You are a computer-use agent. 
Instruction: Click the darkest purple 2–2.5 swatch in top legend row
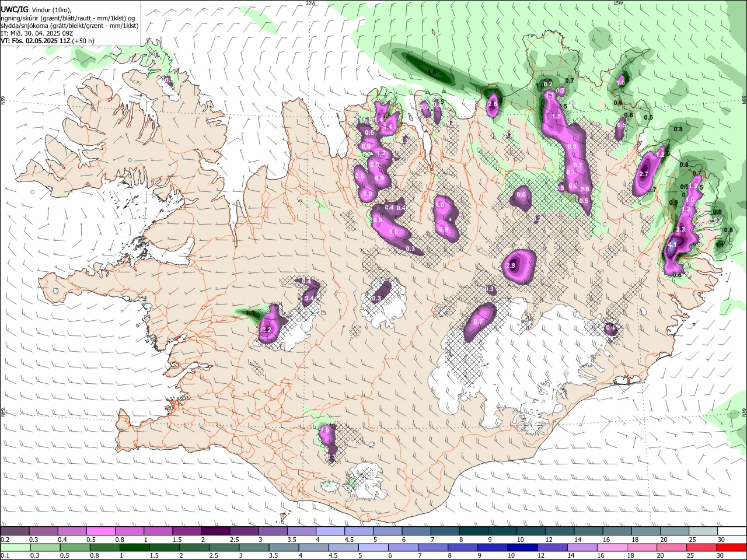(215, 531)
